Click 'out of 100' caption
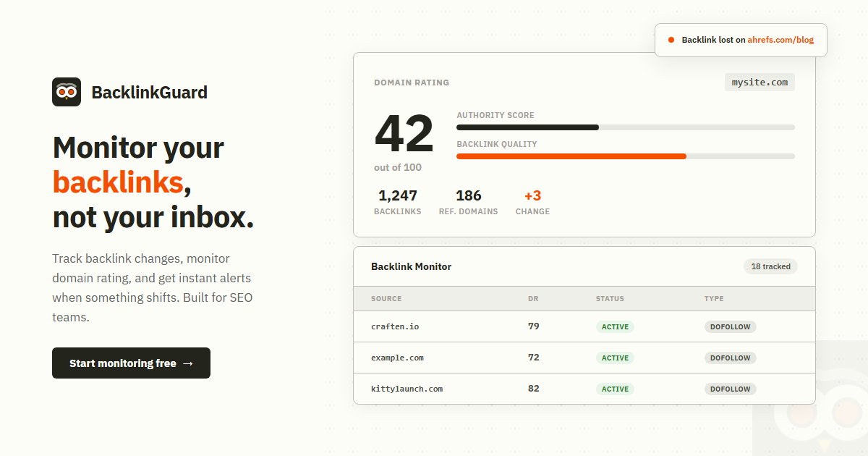This screenshot has width=868, height=456. tap(398, 167)
